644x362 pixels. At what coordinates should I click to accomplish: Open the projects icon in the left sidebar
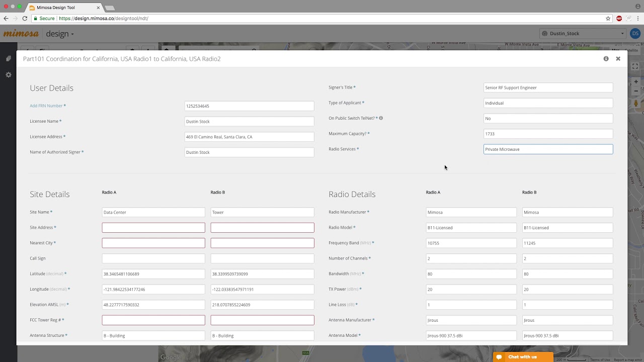coord(9,59)
